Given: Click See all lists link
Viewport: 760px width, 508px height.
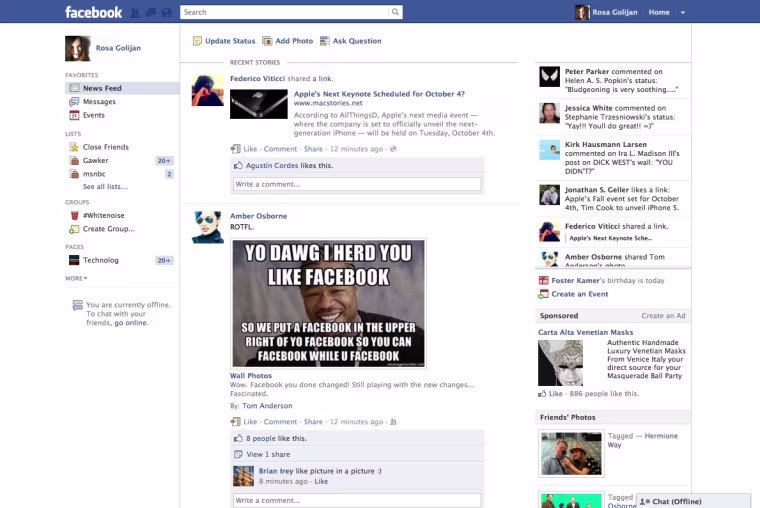Looking at the screenshot, I should 105,187.
